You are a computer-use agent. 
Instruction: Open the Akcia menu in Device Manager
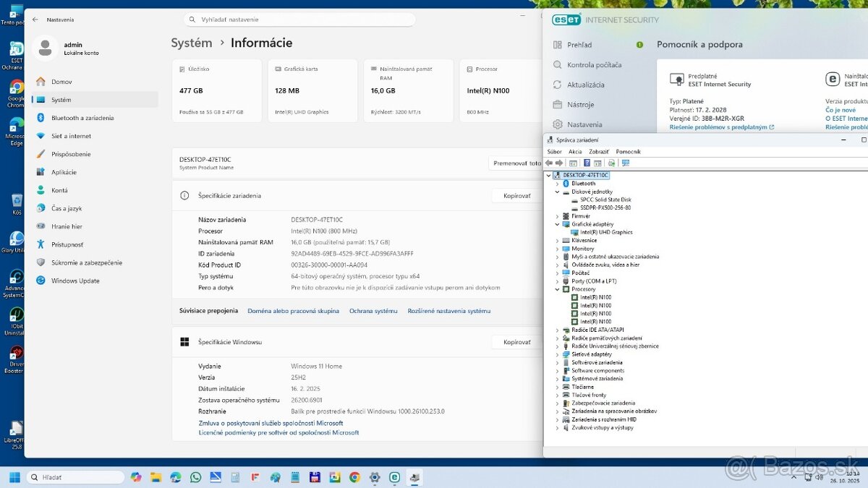575,152
